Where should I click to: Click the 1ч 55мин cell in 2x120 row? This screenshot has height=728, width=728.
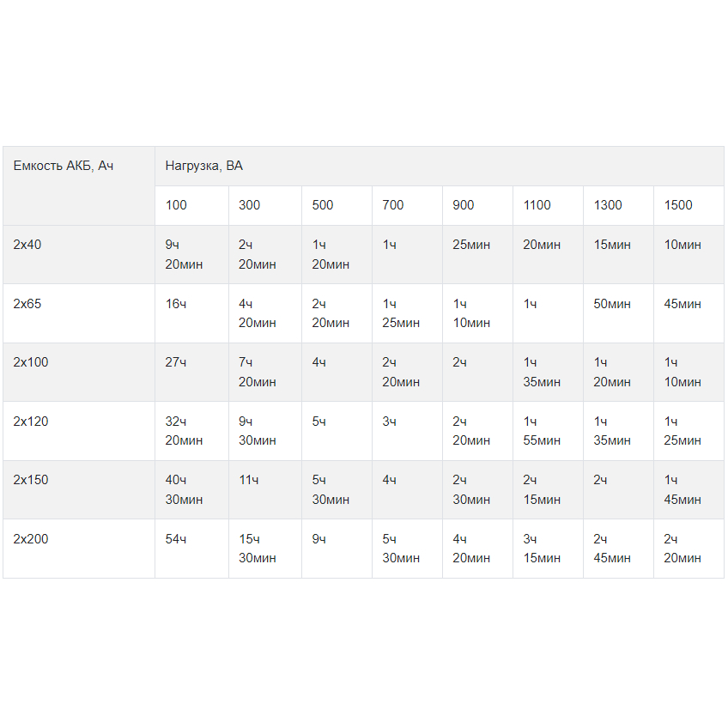tap(548, 431)
